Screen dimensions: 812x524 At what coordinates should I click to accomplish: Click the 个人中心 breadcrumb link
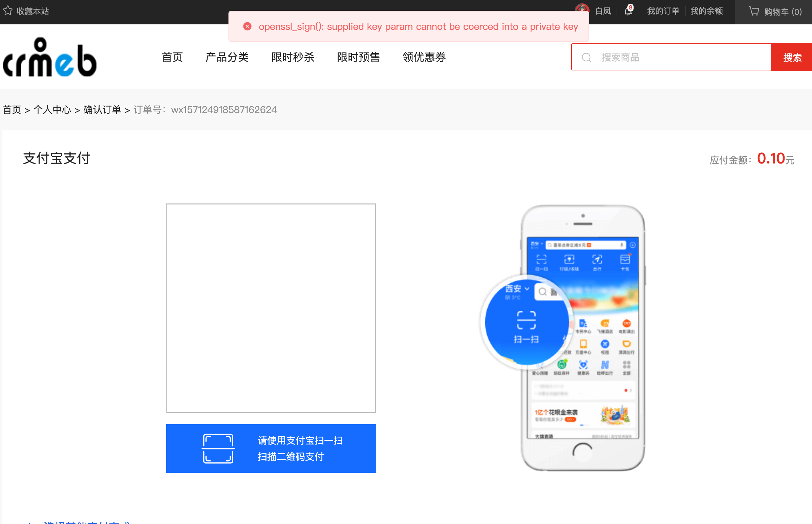click(x=52, y=110)
